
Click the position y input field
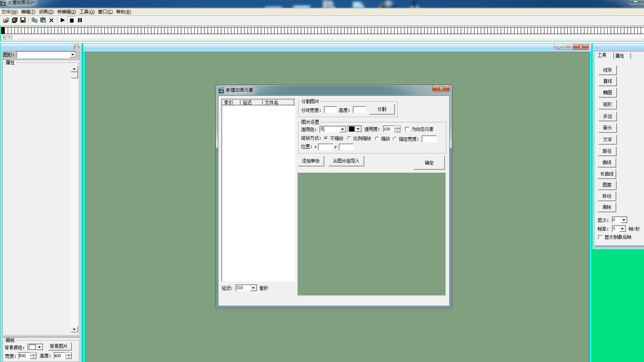tap(346, 147)
